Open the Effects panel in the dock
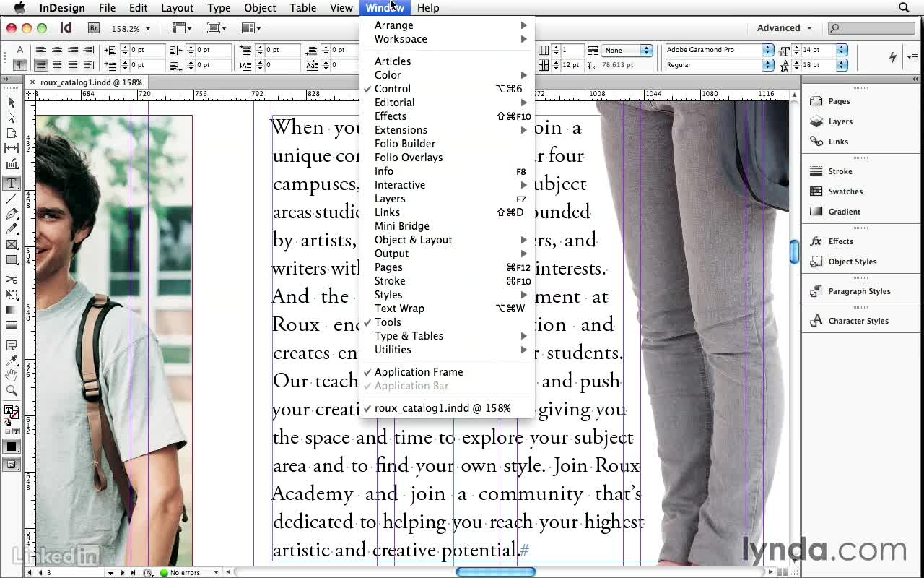Image resolution: width=924 pixels, height=578 pixels. point(841,241)
